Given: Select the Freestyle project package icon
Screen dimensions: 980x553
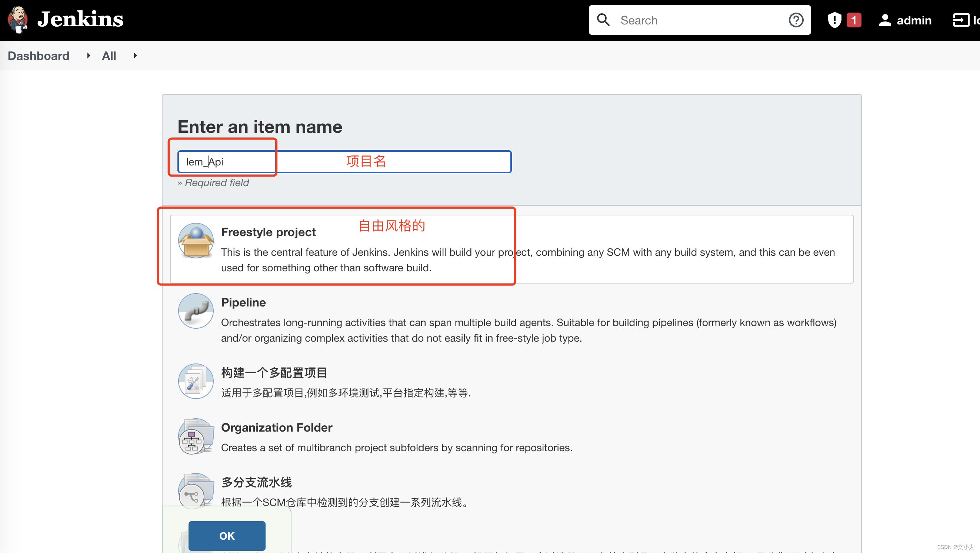Looking at the screenshot, I should pyautogui.click(x=196, y=240).
